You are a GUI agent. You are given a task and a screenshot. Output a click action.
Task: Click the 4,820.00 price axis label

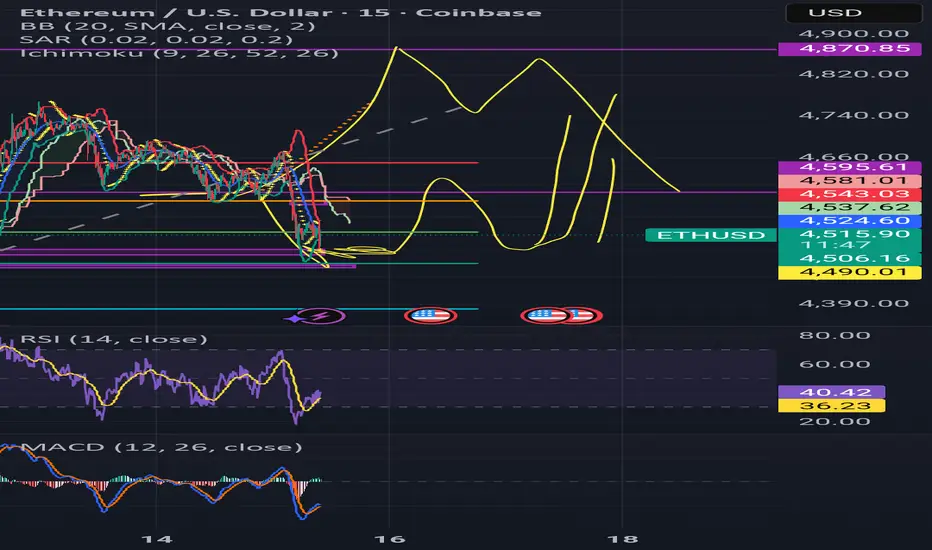coord(854,74)
